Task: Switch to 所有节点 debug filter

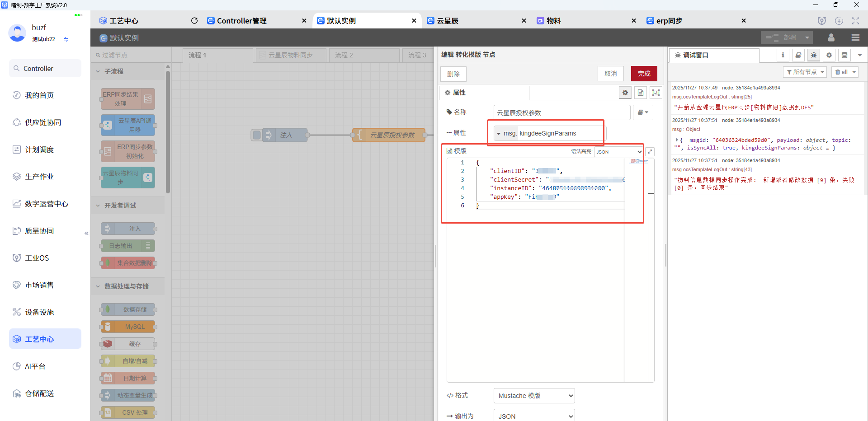Action: point(805,71)
